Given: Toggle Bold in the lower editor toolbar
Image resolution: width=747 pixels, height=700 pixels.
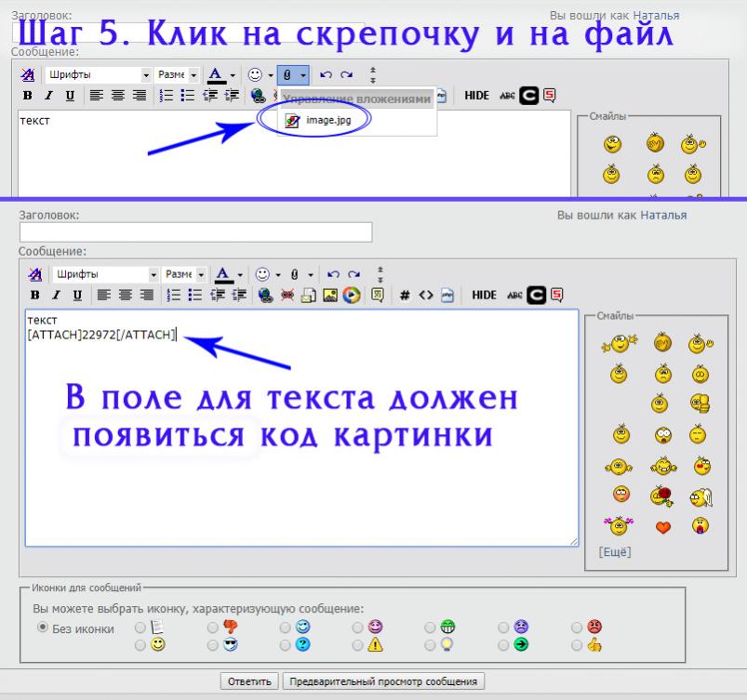Looking at the screenshot, I should pos(35,295).
